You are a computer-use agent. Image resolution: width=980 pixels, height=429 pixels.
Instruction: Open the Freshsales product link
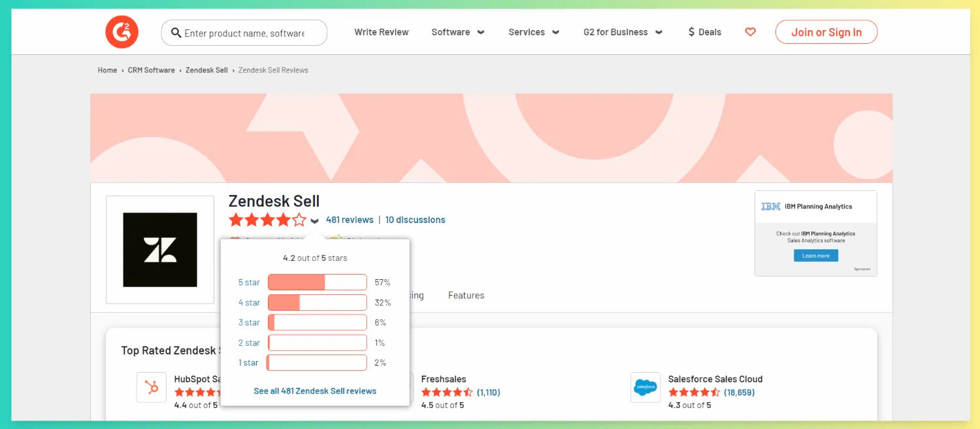point(444,379)
